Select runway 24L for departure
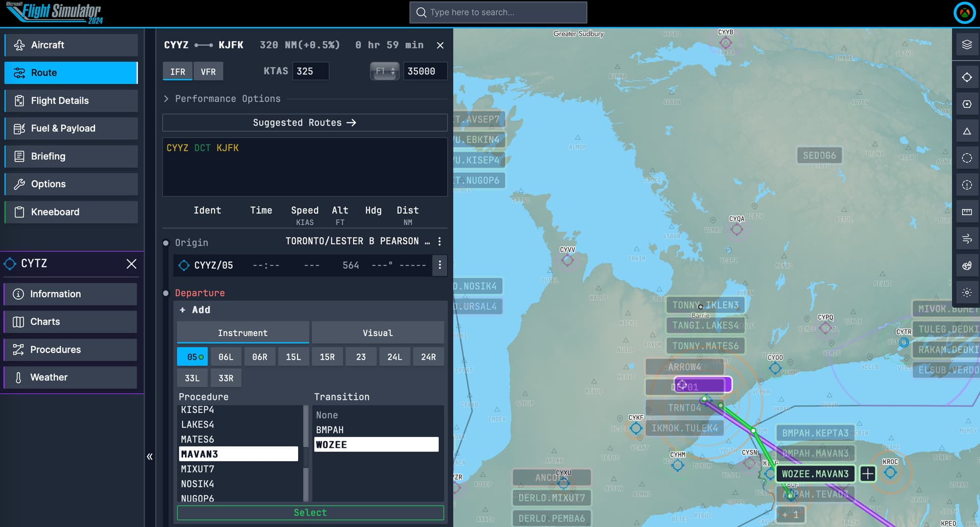 (395, 357)
